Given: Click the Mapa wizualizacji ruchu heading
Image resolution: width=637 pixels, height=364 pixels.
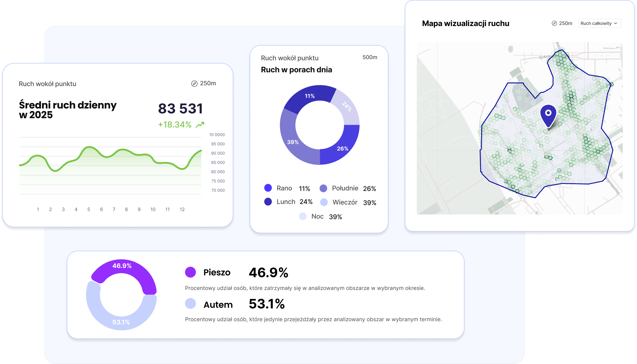Looking at the screenshot, I should (466, 23).
